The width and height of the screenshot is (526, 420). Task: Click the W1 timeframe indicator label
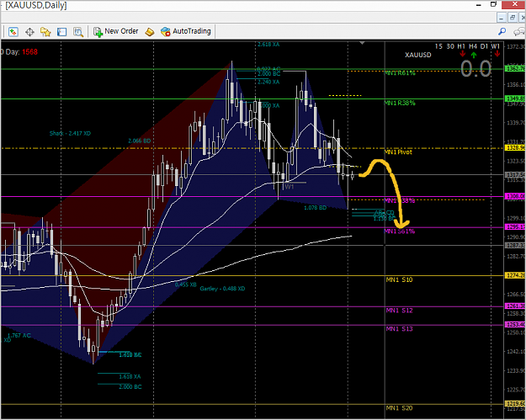pyautogui.click(x=496, y=46)
